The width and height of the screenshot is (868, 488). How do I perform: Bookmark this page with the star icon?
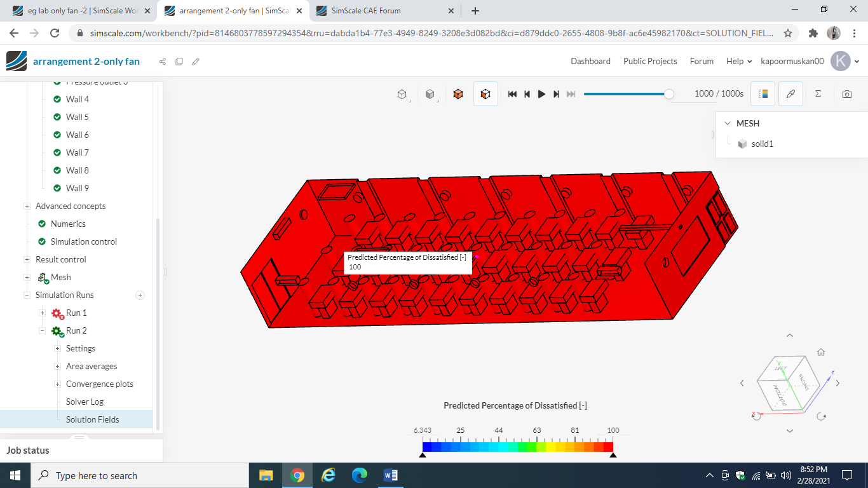click(788, 33)
